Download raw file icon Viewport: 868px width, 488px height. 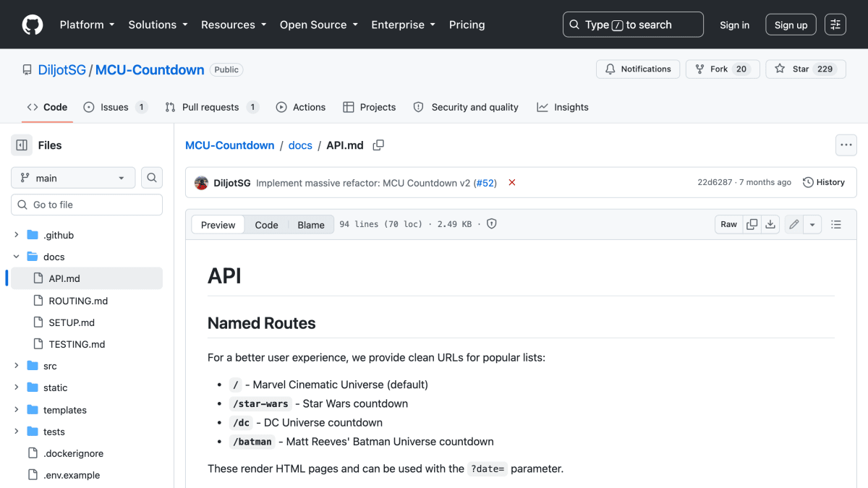[x=770, y=224]
